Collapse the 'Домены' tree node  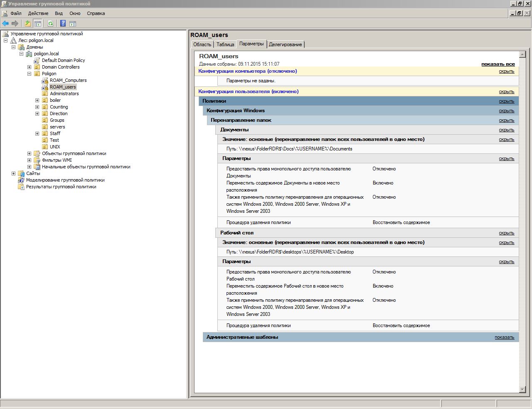tap(13, 47)
